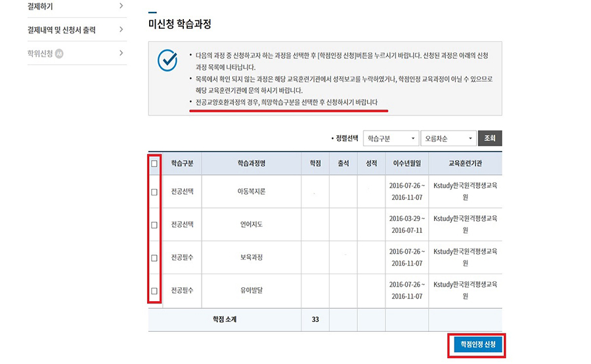Open the 결제하기 sidebar menu item
This screenshot has width=591, height=364.
pos(41,7)
